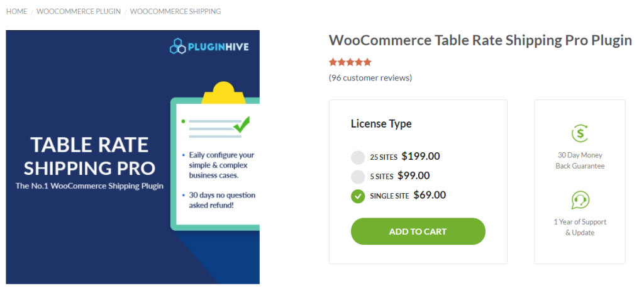Click the money back guarantee dollar icon
This screenshot has height=290, width=644.
tap(579, 133)
